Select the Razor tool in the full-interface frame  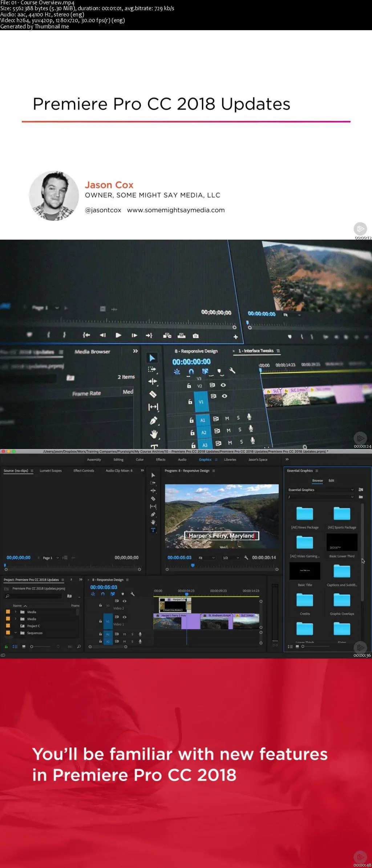click(153, 499)
